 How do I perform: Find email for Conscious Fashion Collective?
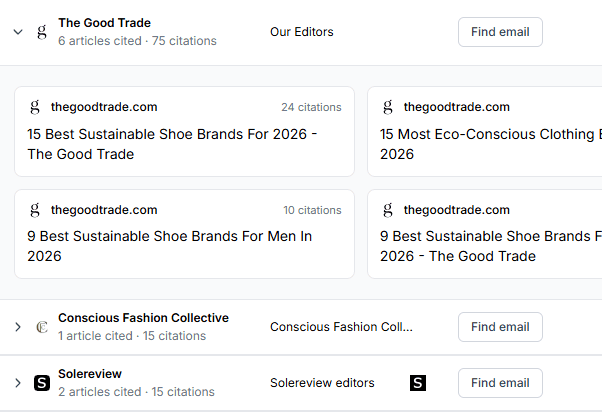(x=500, y=327)
